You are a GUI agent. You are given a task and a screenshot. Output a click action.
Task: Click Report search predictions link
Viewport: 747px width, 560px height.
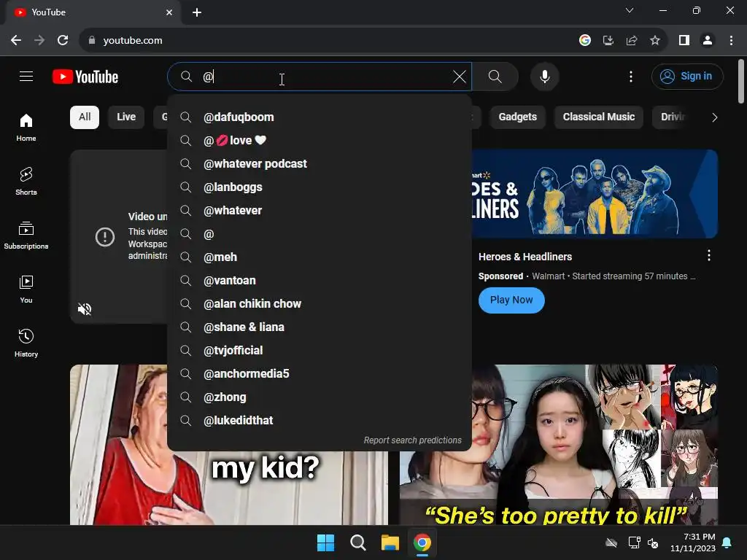coord(413,440)
